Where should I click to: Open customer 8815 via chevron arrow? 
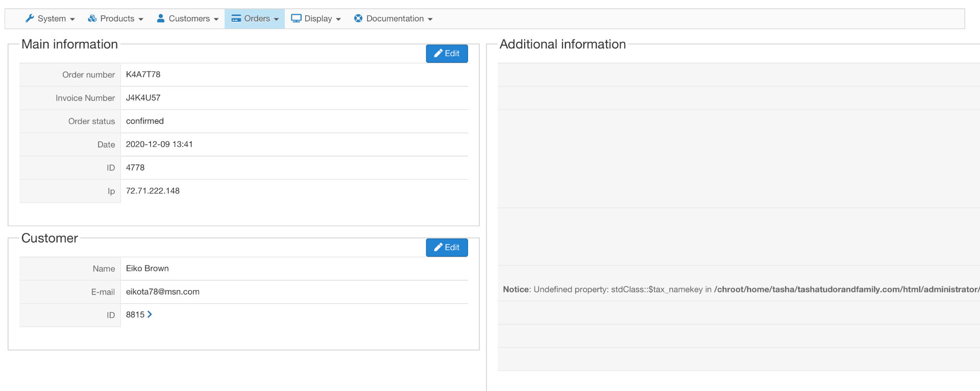tap(150, 314)
